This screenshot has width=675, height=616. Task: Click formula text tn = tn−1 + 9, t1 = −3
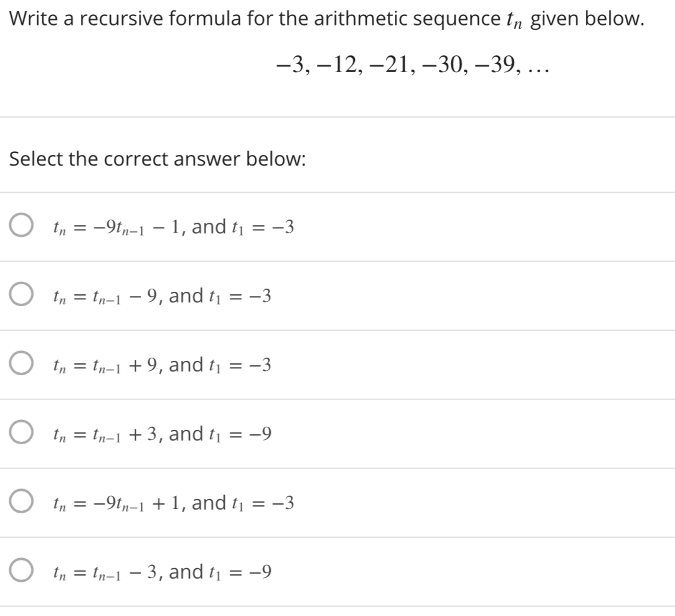(x=162, y=365)
